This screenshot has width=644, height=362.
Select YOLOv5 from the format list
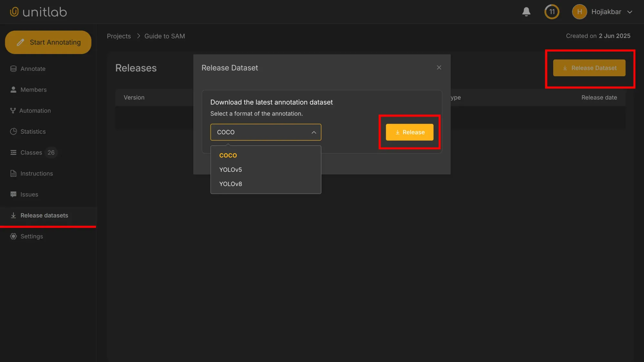coord(231,170)
